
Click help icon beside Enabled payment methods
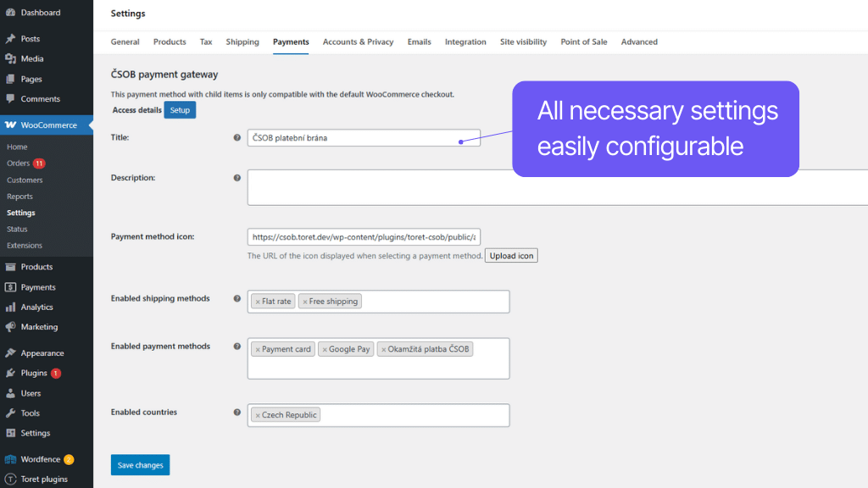click(x=237, y=347)
